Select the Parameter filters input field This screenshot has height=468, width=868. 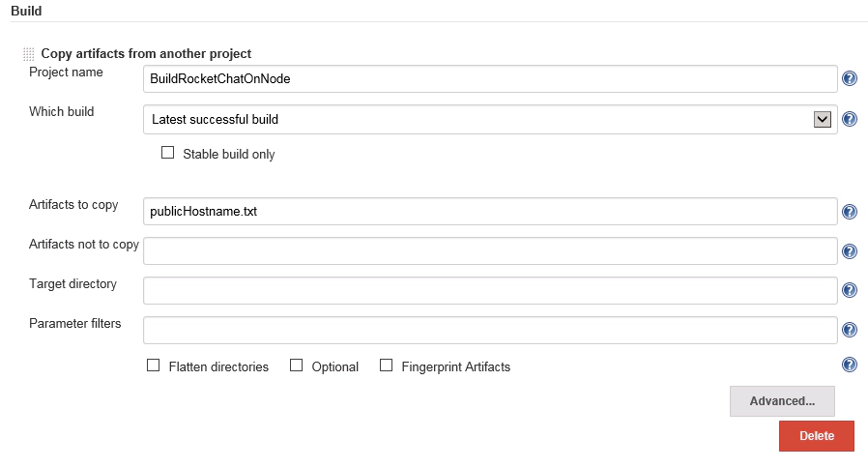point(489,330)
